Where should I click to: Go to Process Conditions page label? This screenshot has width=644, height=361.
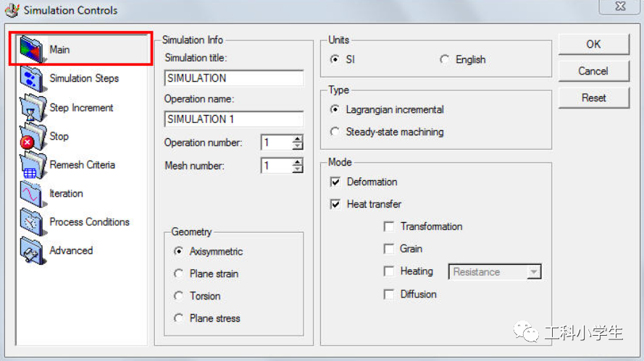click(x=90, y=222)
